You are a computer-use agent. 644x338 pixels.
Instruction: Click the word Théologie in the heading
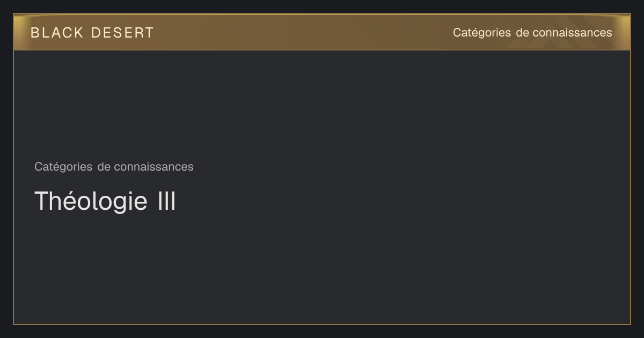[x=91, y=202]
